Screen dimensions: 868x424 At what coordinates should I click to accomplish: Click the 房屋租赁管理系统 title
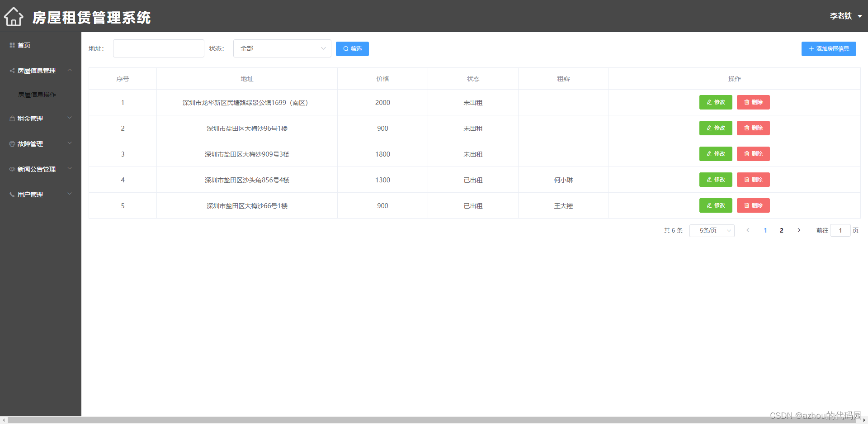pos(91,17)
